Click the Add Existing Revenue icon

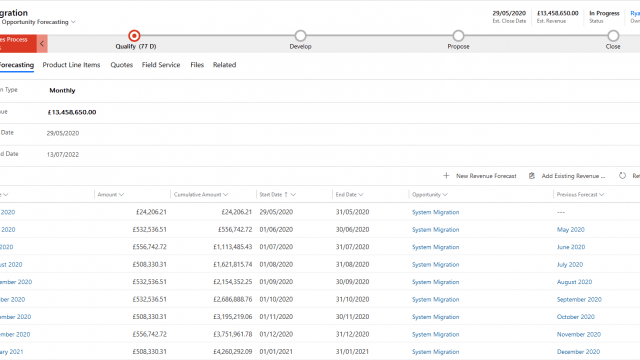point(531,176)
